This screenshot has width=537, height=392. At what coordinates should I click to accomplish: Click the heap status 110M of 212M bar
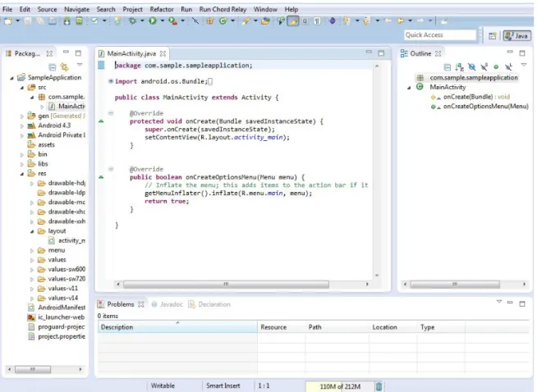click(x=340, y=386)
